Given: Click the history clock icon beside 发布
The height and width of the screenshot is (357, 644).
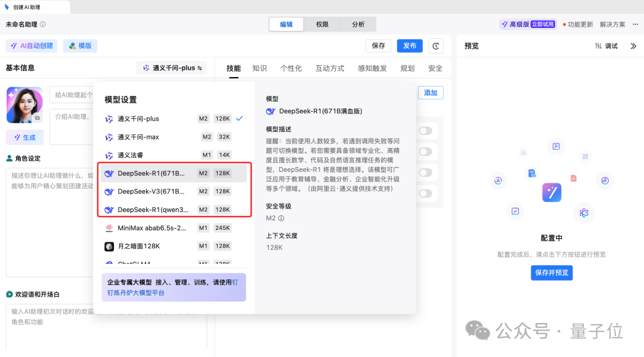Looking at the screenshot, I should click(437, 46).
